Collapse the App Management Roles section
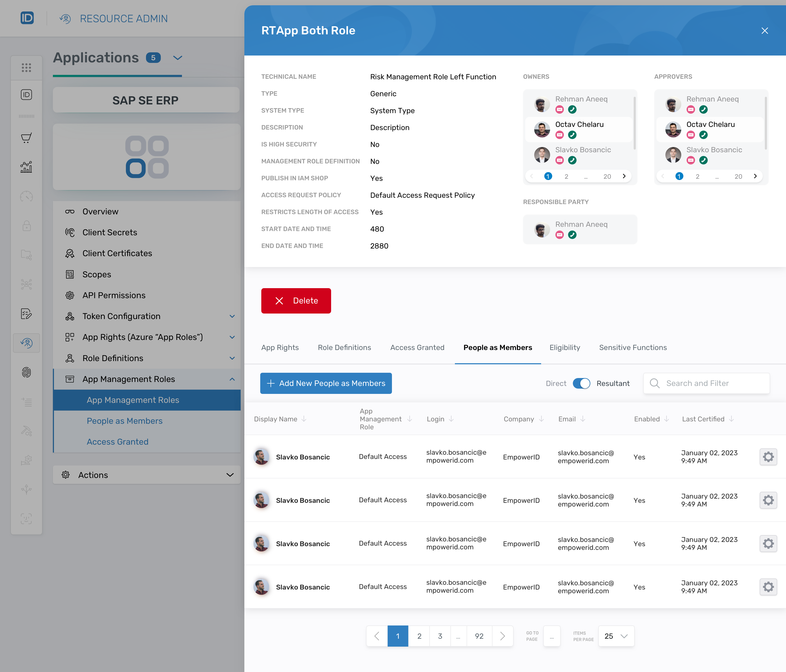786x672 pixels. pos(232,379)
